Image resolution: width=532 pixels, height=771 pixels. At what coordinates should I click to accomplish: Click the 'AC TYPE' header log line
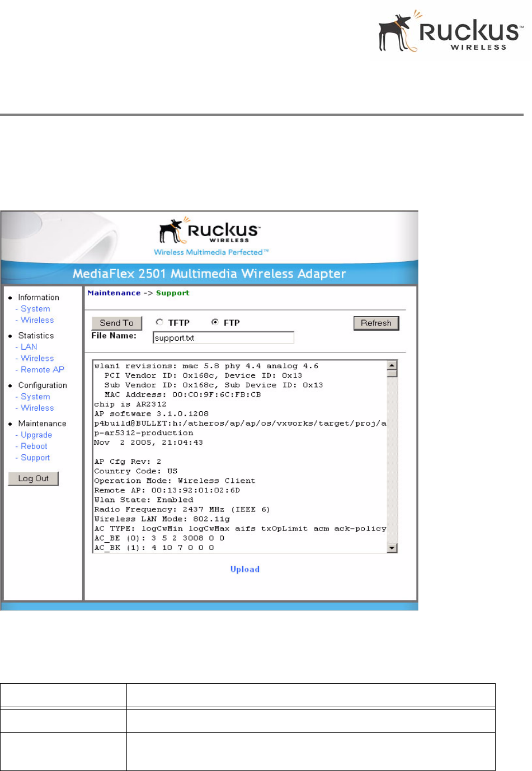[x=240, y=528]
